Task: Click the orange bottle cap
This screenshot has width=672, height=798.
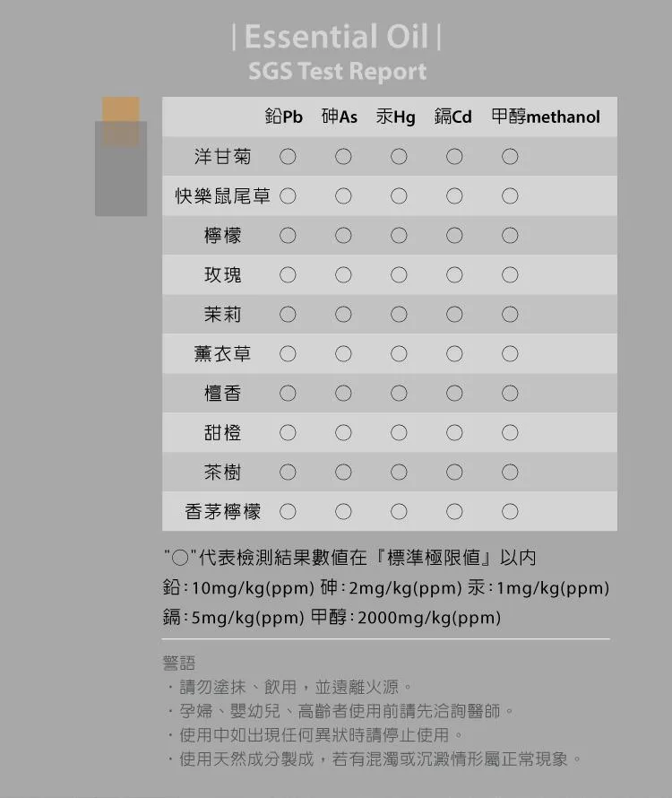Action: coord(121,109)
